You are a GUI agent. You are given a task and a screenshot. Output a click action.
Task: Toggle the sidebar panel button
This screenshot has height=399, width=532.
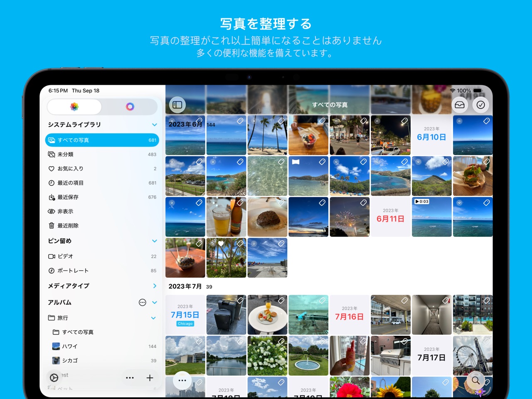[177, 105]
